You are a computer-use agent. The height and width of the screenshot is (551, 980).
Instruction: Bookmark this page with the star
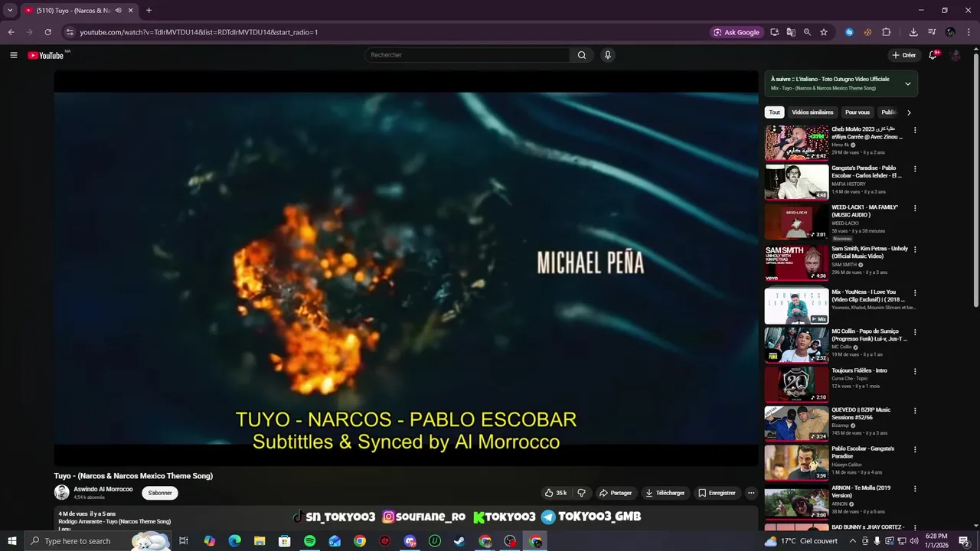[x=824, y=32]
